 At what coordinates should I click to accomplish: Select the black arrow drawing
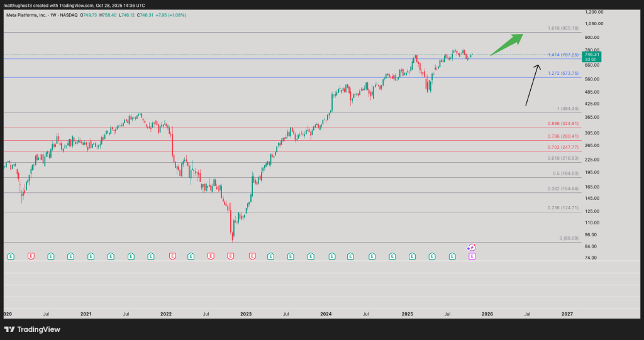[533, 85]
